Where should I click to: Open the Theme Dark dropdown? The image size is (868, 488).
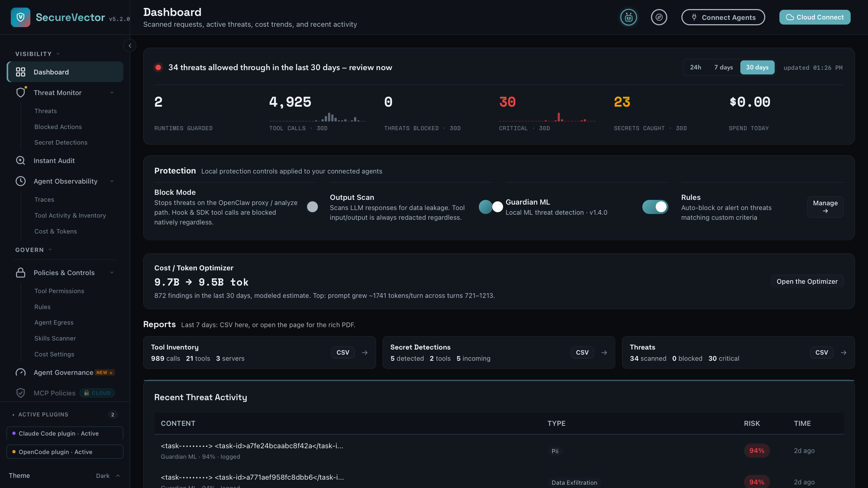tap(108, 476)
